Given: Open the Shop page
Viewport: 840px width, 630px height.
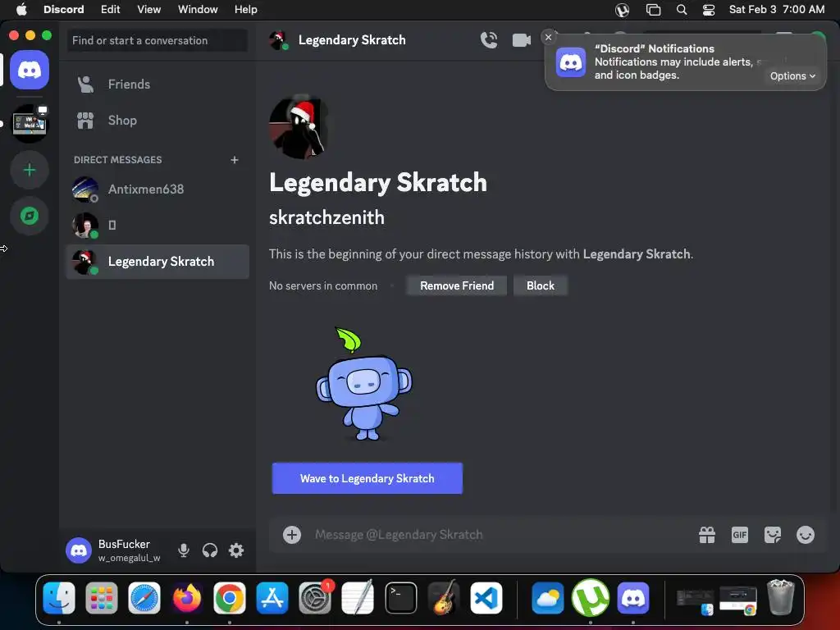Looking at the screenshot, I should coord(157,121).
